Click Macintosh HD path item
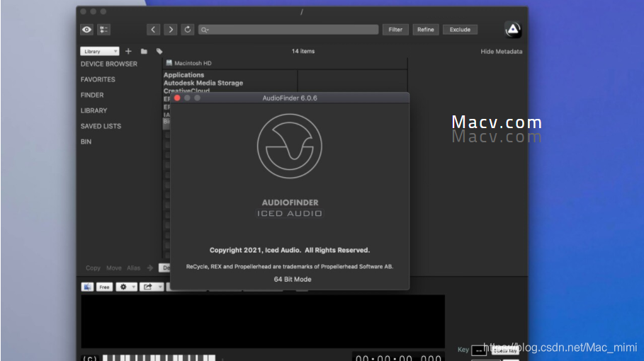 point(188,63)
